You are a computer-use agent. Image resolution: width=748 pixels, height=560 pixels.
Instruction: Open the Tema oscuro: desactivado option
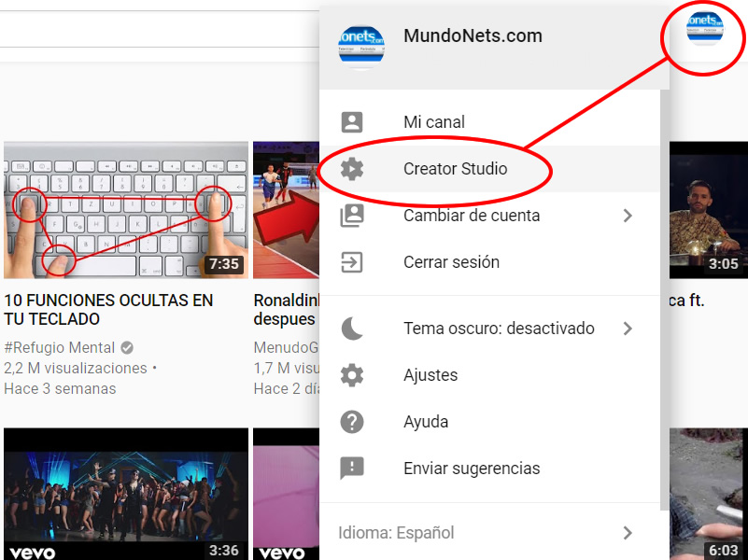click(490, 329)
